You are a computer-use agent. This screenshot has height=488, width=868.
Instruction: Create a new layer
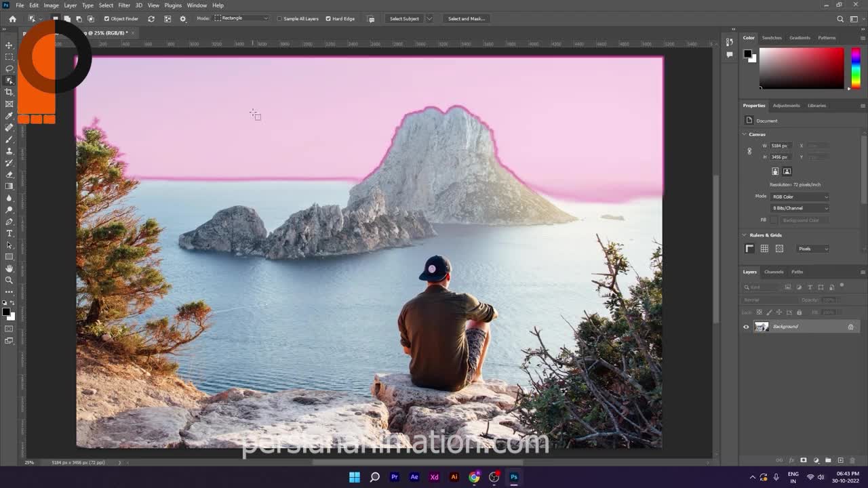pyautogui.click(x=840, y=461)
